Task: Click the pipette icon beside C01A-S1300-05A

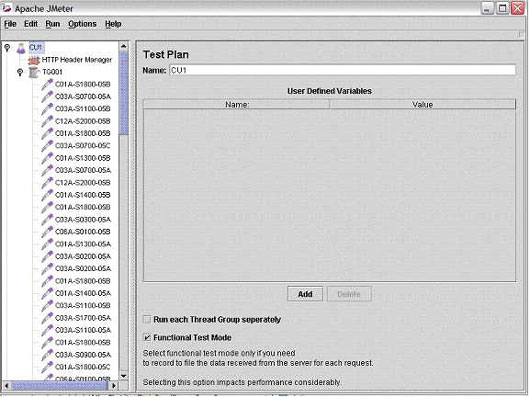Action: pyautogui.click(x=47, y=244)
